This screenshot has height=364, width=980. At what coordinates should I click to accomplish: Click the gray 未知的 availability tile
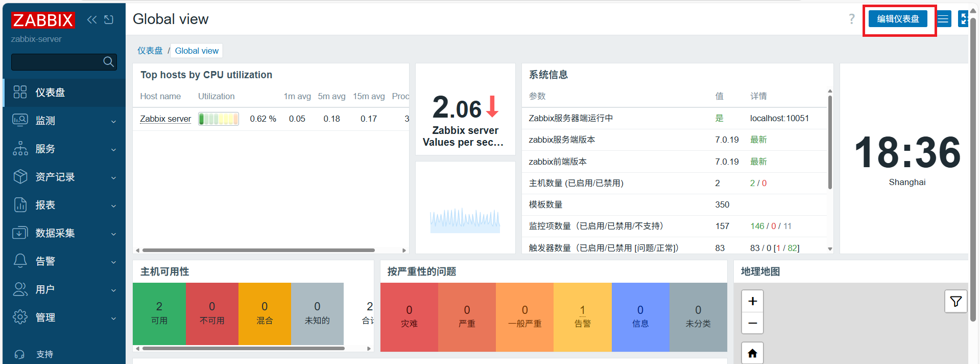pyautogui.click(x=317, y=314)
